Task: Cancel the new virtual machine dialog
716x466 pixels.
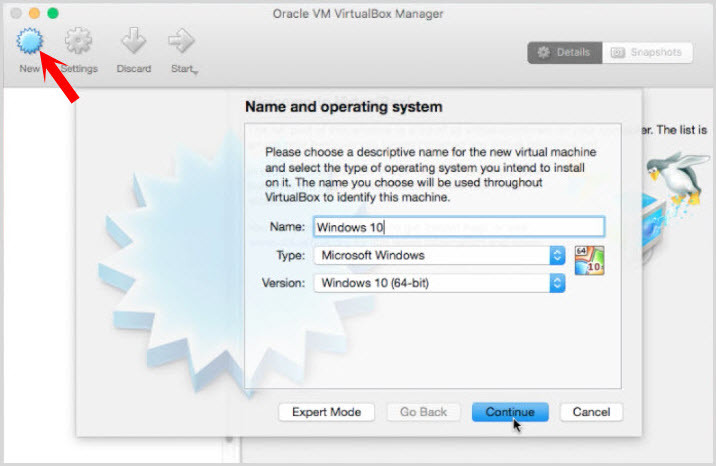Action: (x=591, y=412)
